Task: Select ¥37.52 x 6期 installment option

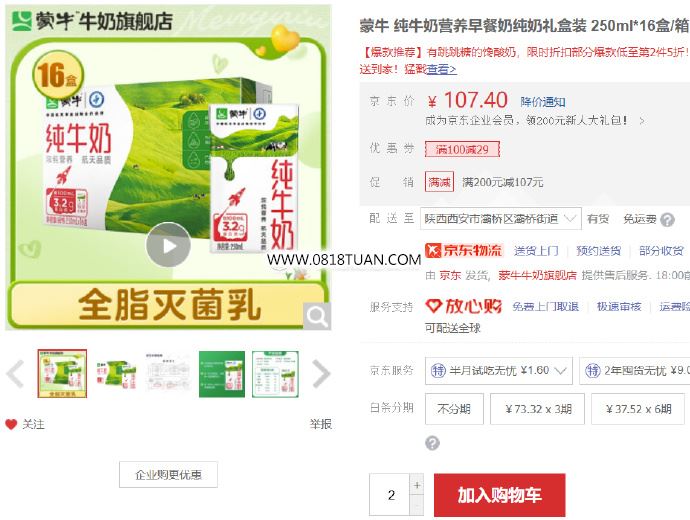Action: pyautogui.click(x=638, y=409)
